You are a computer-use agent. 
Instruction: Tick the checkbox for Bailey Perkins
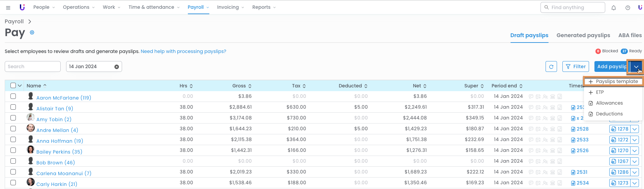click(x=13, y=150)
